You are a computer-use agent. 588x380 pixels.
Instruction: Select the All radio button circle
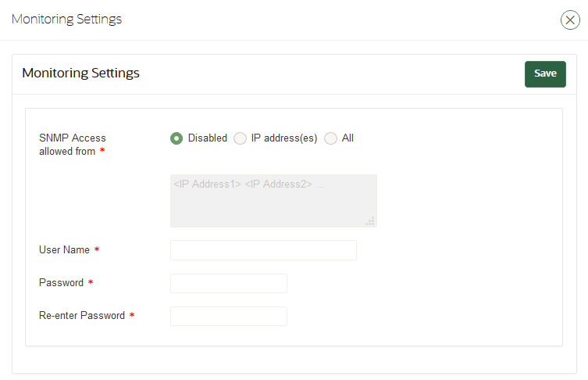pos(330,138)
